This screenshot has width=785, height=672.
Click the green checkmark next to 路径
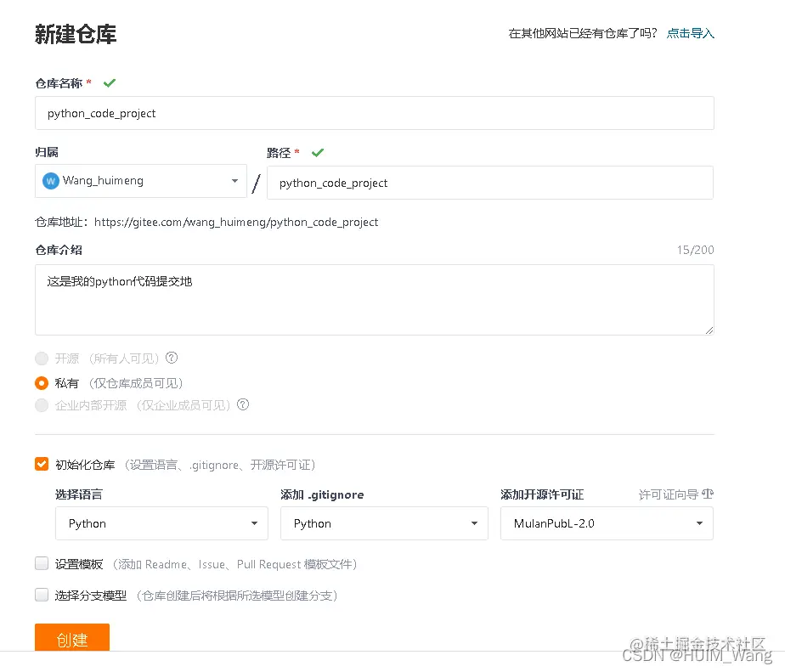[317, 153]
